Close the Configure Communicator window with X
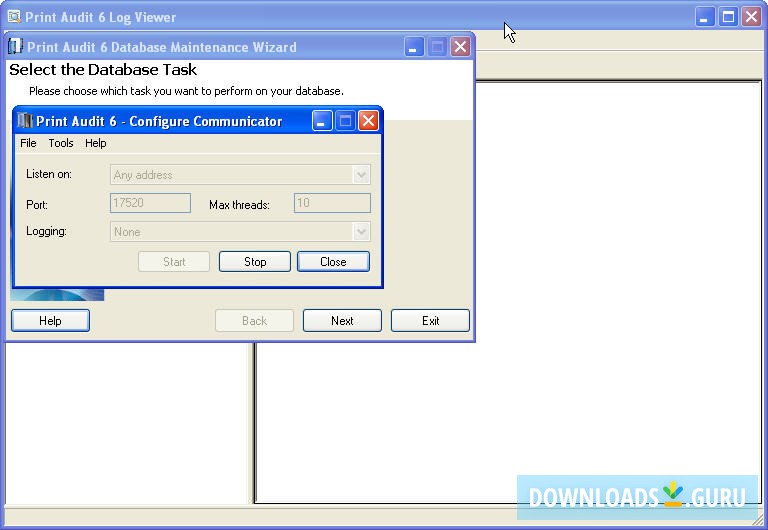Image resolution: width=768 pixels, height=530 pixels. 368,120
